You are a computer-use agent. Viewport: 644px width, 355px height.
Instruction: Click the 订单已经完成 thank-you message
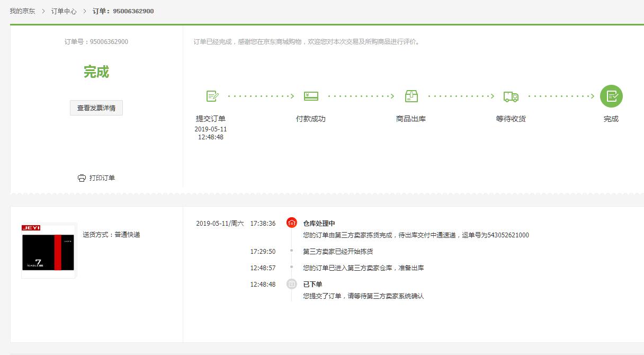[307, 42]
